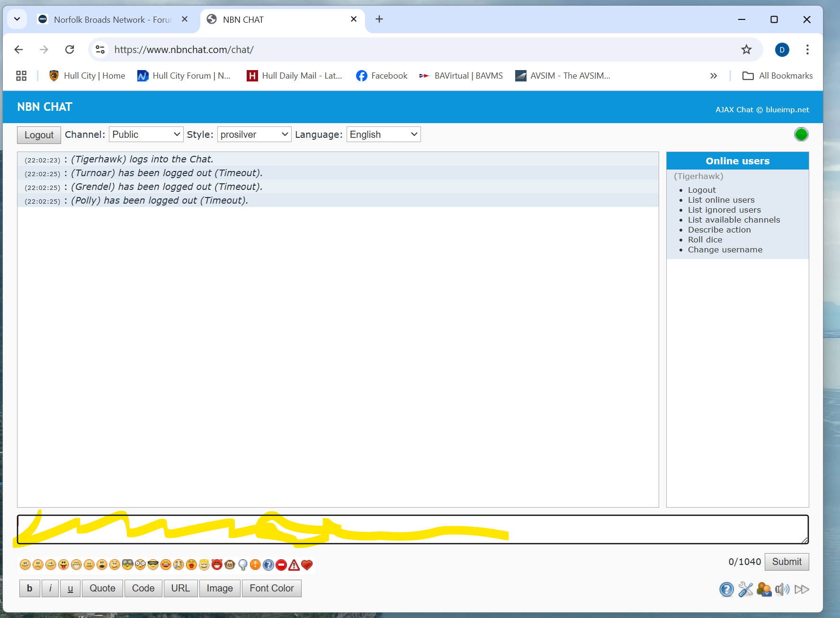Screen dimensions: 840x618
Task: Toggle autoscroll with double arrow icon
Action: (x=801, y=589)
